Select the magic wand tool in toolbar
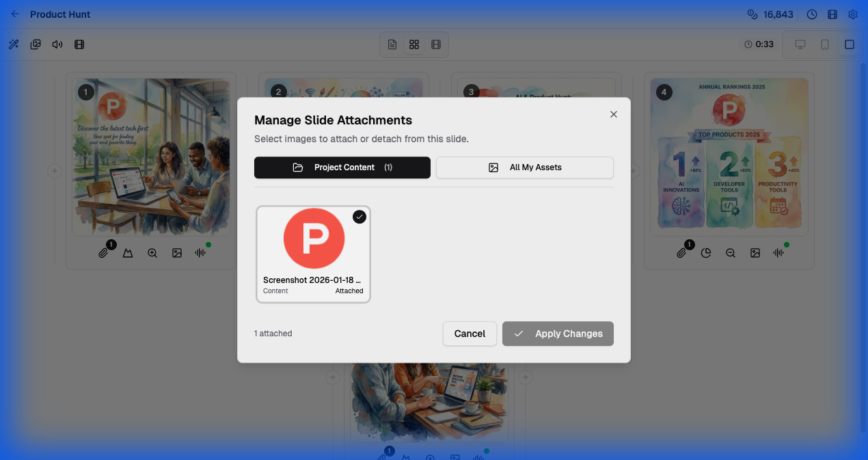The width and height of the screenshot is (868, 460). pyautogui.click(x=14, y=44)
